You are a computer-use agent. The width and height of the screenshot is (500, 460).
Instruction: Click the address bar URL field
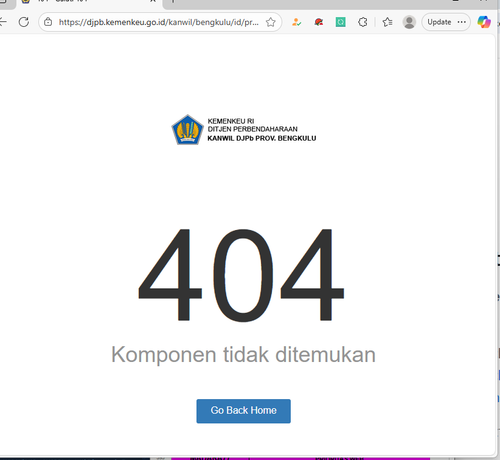[x=159, y=22]
